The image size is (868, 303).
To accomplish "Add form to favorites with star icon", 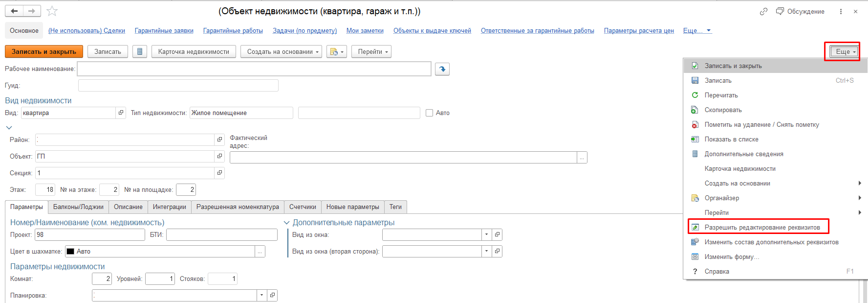I will [x=52, y=11].
